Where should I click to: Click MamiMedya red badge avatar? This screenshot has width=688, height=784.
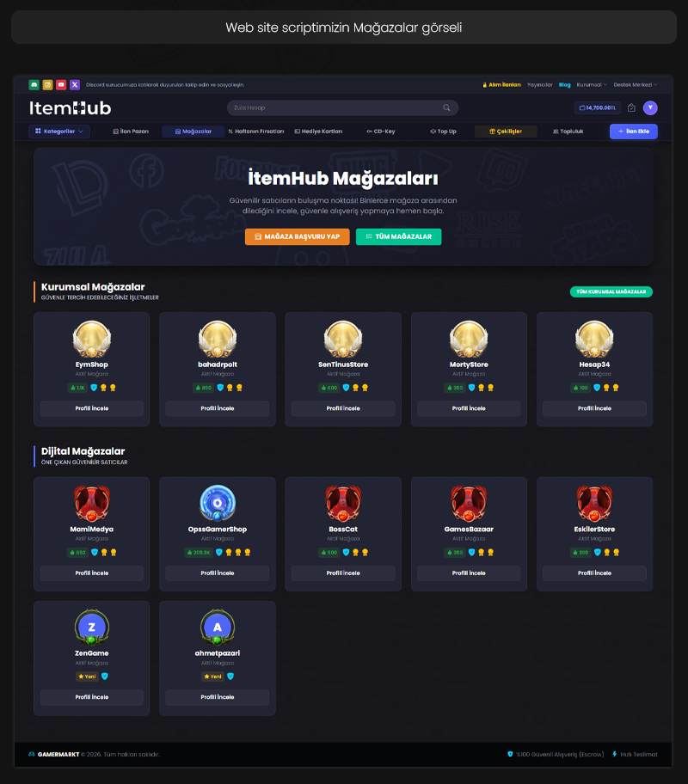pos(91,504)
